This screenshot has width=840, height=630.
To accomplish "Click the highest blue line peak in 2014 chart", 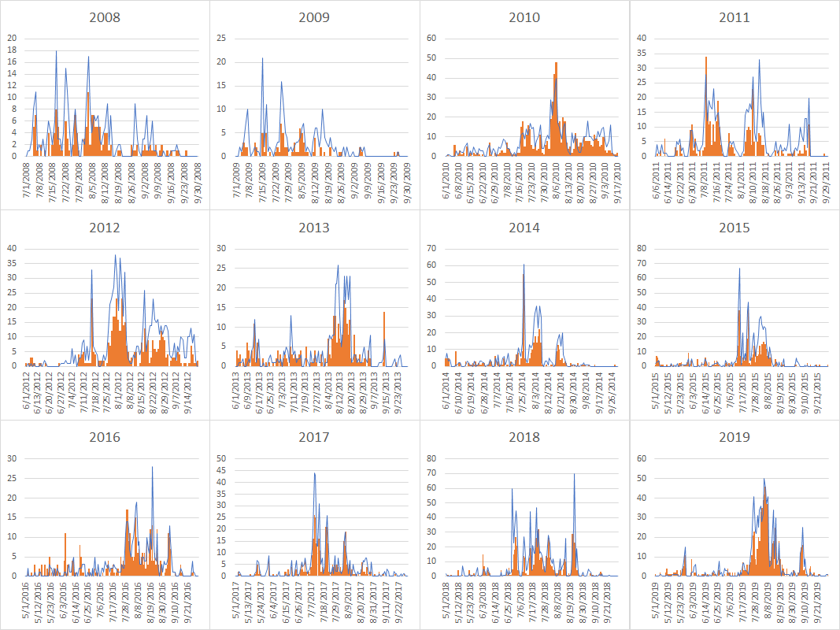I will (524, 265).
